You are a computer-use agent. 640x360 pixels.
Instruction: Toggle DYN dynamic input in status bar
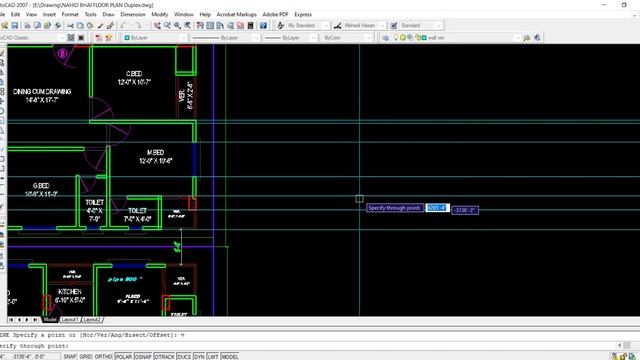(199, 356)
